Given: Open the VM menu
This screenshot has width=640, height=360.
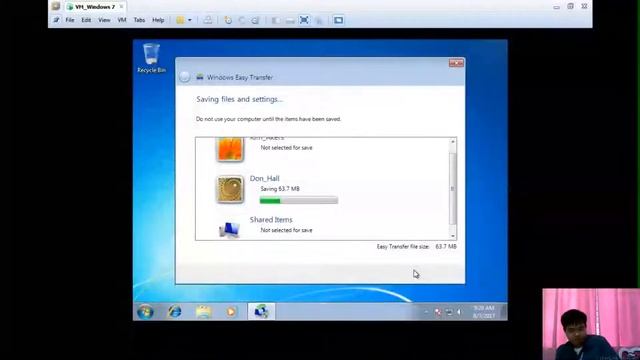Looking at the screenshot, I should pos(122,20).
